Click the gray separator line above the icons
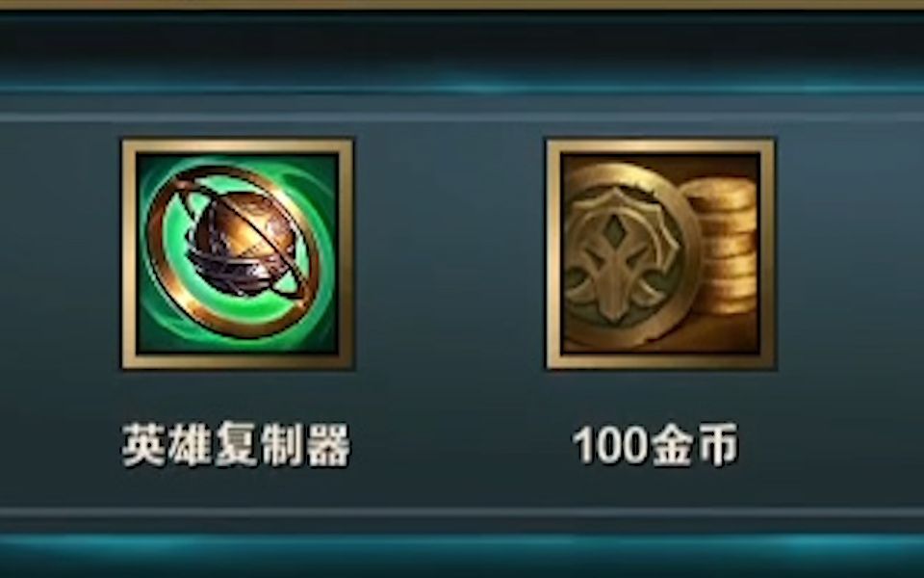Image resolution: width=924 pixels, height=578 pixels. coord(462,118)
